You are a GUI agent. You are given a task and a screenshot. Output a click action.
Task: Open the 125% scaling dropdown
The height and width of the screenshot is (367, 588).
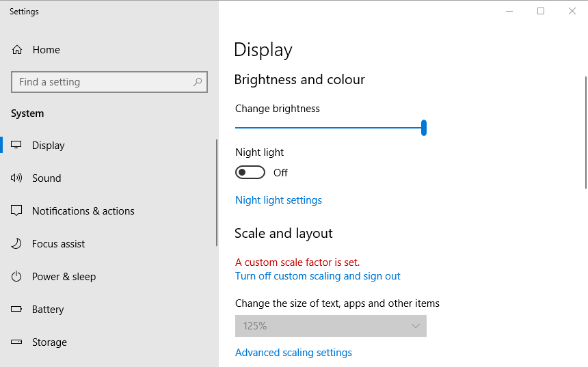pos(330,326)
